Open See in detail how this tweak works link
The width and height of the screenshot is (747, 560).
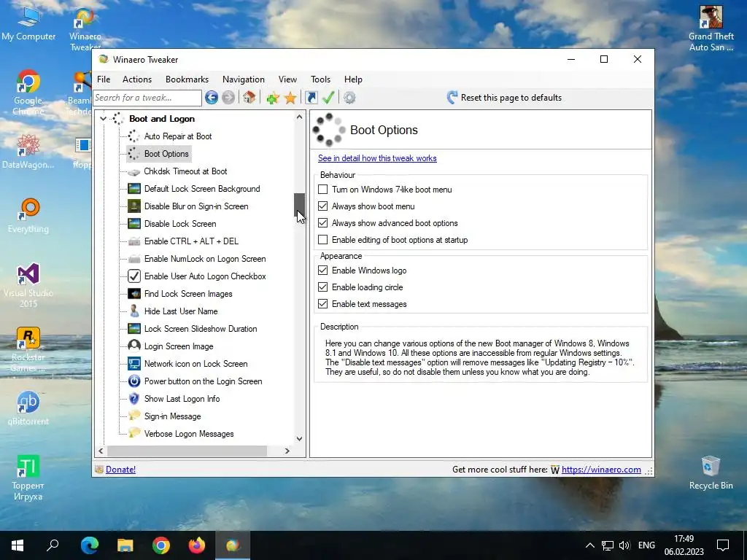(x=377, y=158)
